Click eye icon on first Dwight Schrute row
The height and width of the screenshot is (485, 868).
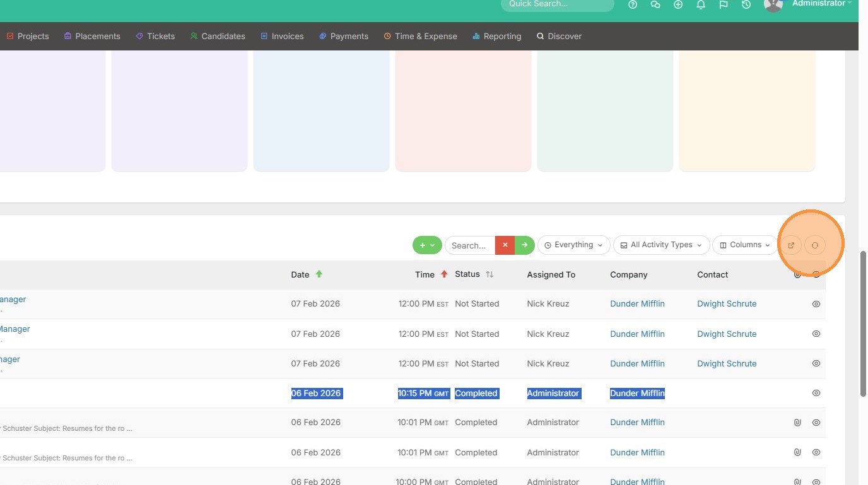pos(816,304)
